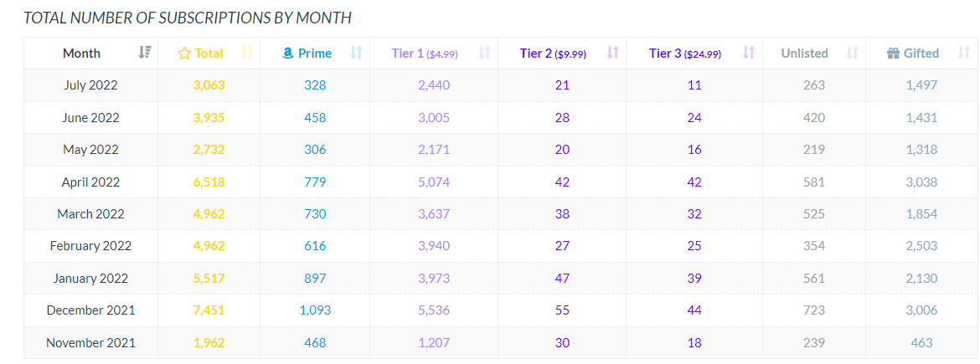Click Gifted value 2,503
This screenshot has height=364, width=980.
(x=922, y=246)
